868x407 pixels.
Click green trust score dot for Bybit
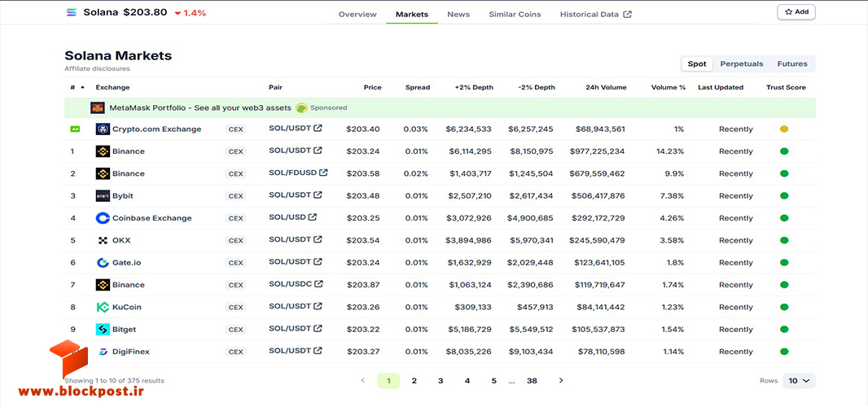pyautogui.click(x=784, y=195)
